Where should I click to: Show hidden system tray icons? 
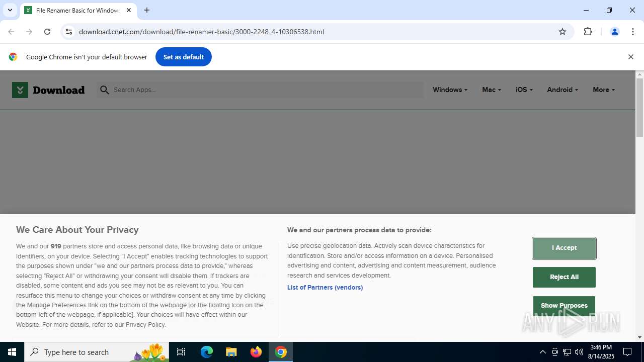pos(542,352)
